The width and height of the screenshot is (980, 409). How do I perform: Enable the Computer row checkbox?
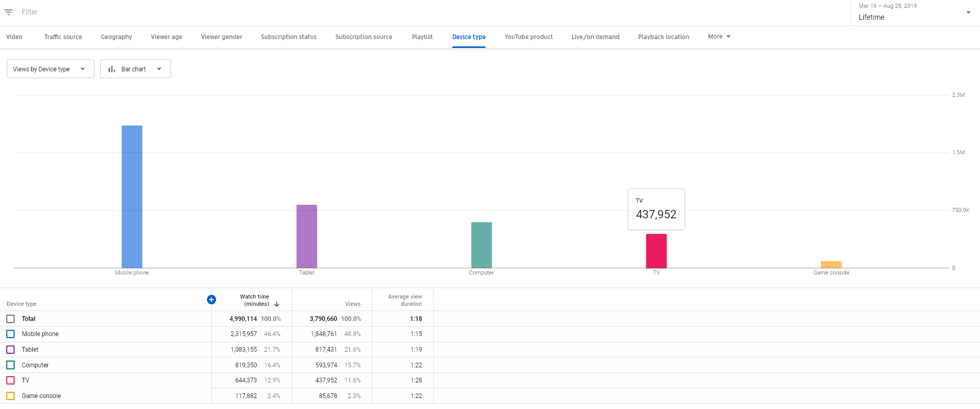[10, 365]
